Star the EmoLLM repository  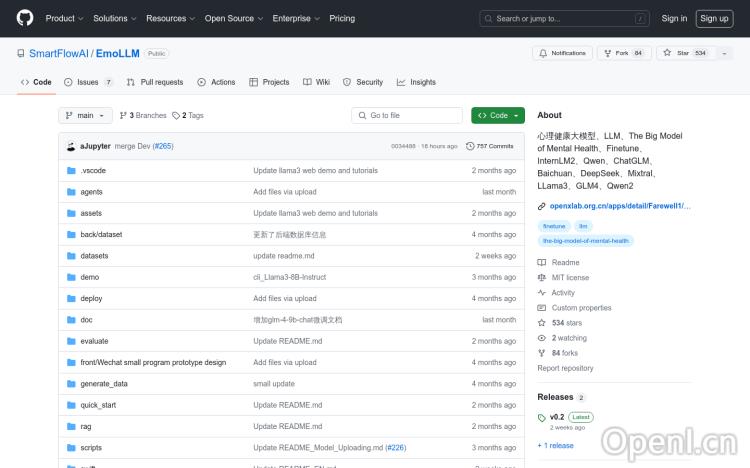click(x=677, y=53)
